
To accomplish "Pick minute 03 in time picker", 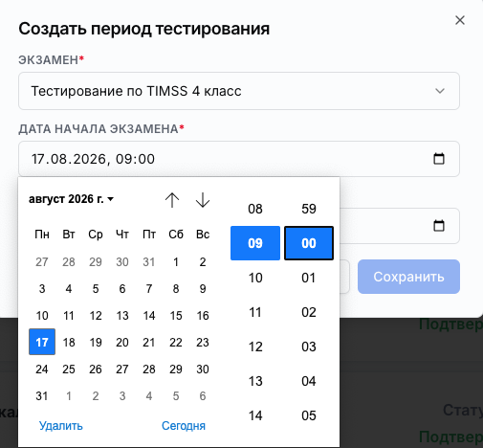I will point(309,347).
